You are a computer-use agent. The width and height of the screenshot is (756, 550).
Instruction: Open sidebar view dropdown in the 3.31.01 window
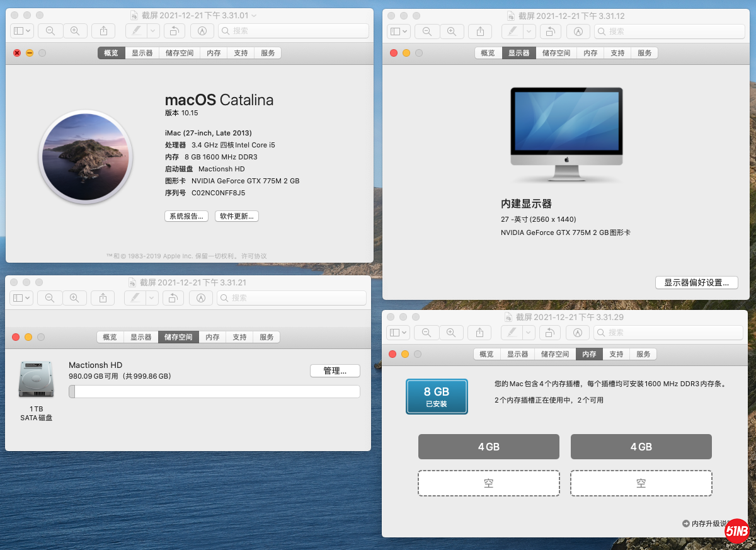coord(22,31)
